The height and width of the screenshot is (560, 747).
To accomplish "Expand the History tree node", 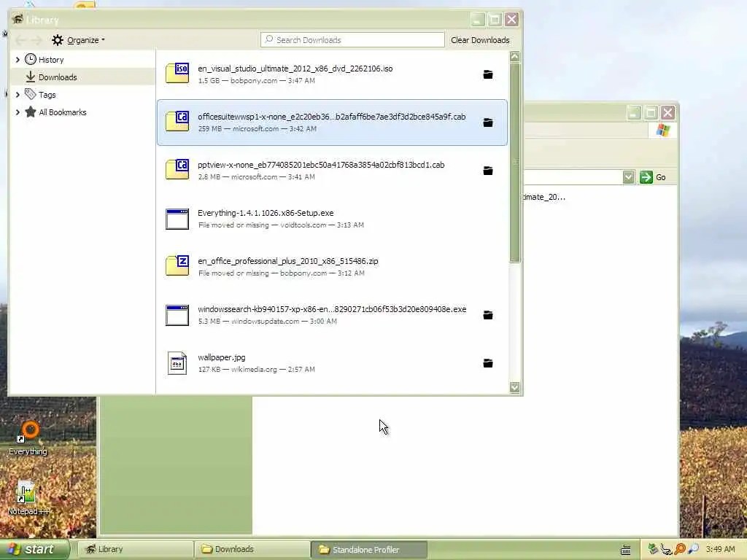I will click(x=18, y=60).
